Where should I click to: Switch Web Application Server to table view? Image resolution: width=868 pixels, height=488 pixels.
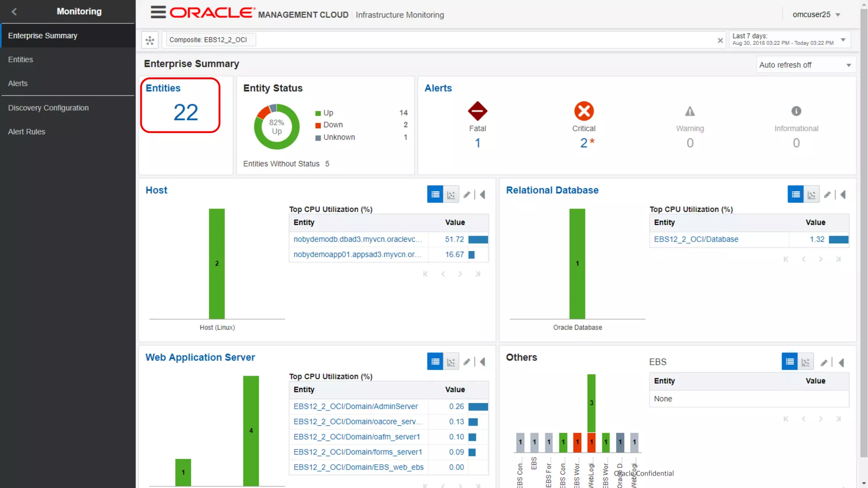(435, 362)
